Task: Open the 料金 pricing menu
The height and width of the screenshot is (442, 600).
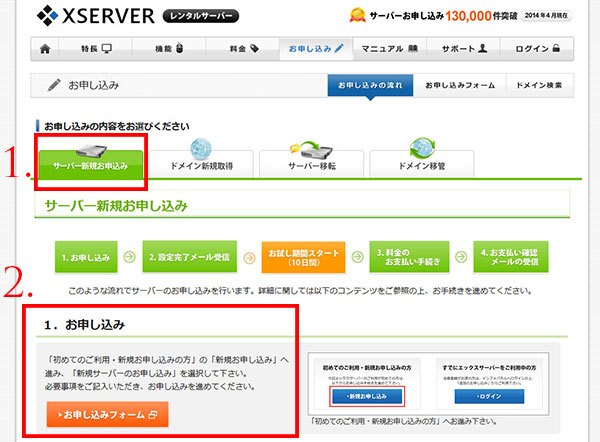Action: pos(240,48)
